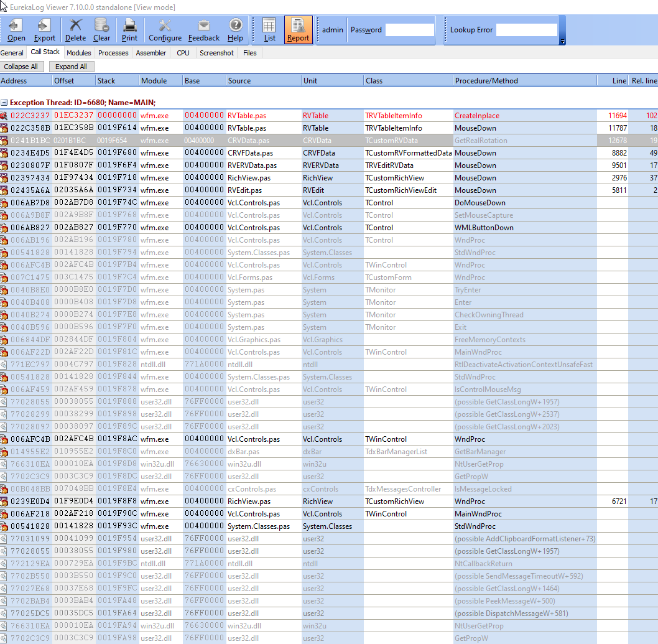Screen dimensions: 658x644
Task: Switch to the Modules tab
Action: click(x=78, y=53)
